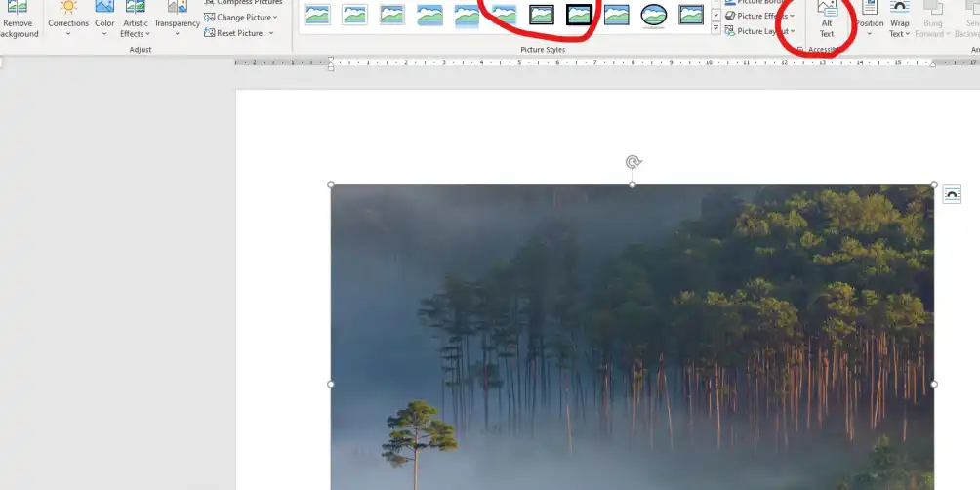Screen dimensions: 980x490
Task: Open the Artistic Effects gallery
Action: coord(135,20)
